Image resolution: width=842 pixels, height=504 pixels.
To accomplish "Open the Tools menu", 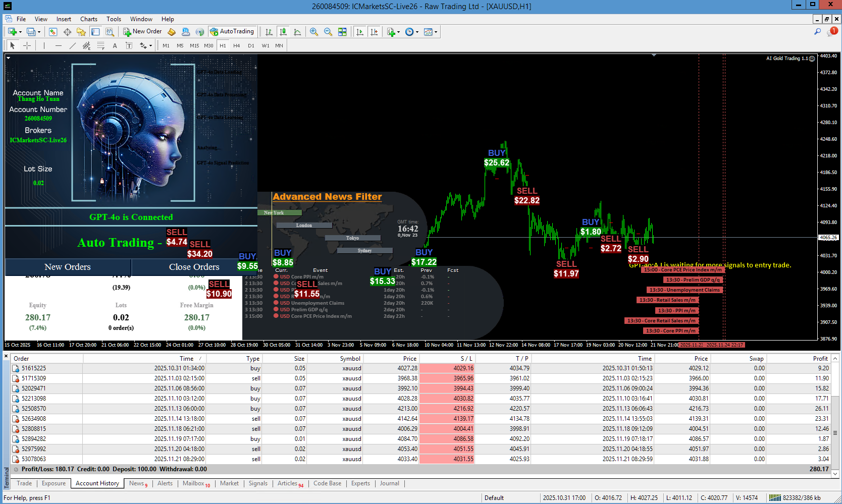I will [x=114, y=19].
